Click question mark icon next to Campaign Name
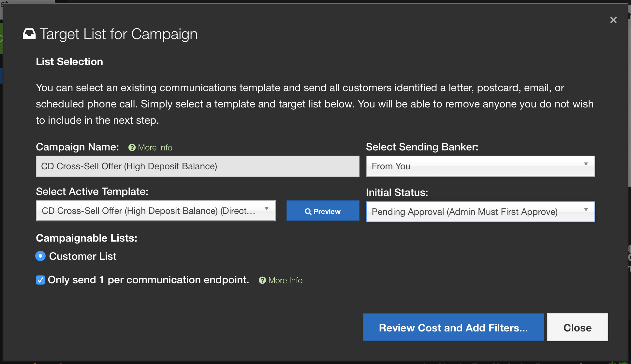631x364 pixels. (x=132, y=148)
